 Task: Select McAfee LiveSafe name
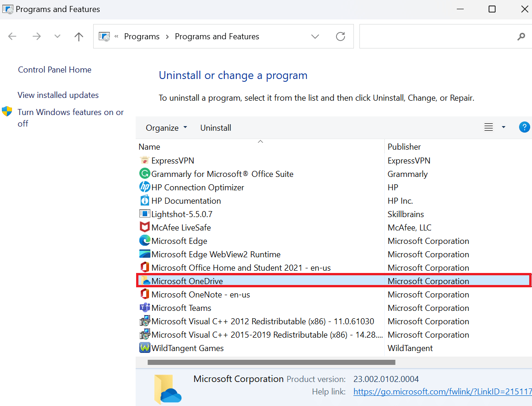click(x=181, y=227)
